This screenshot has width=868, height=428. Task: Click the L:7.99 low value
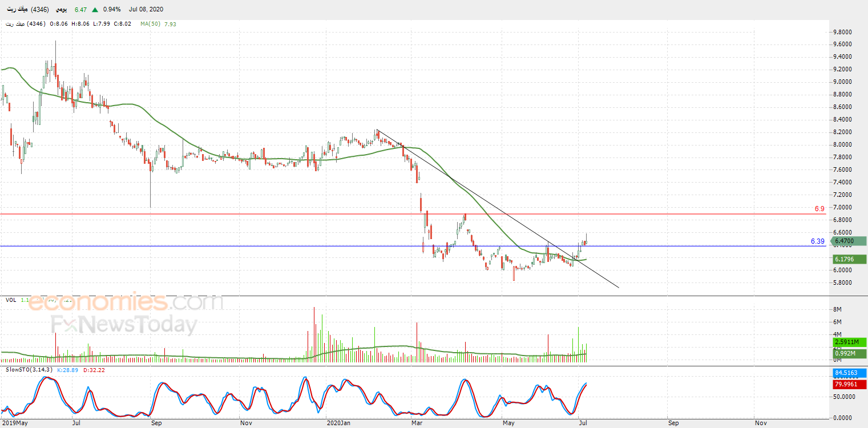point(101,24)
